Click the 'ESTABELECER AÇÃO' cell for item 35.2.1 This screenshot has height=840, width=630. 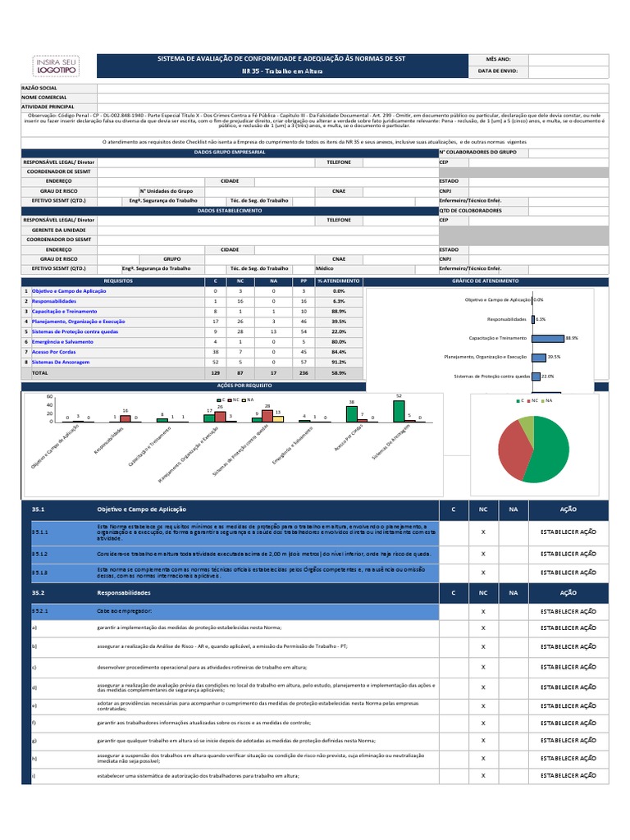click(568, 611)
